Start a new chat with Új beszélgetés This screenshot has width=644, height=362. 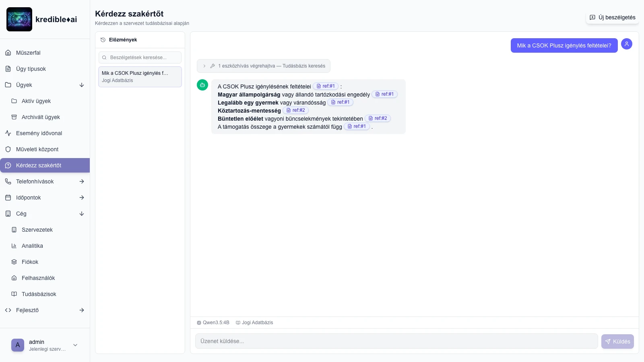612,17
